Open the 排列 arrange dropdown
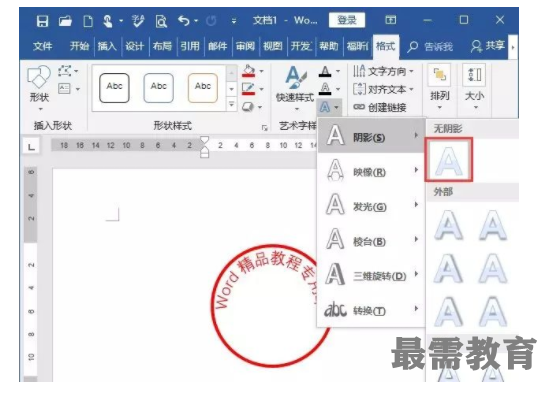Screen dimensions: 543x393 439,88
